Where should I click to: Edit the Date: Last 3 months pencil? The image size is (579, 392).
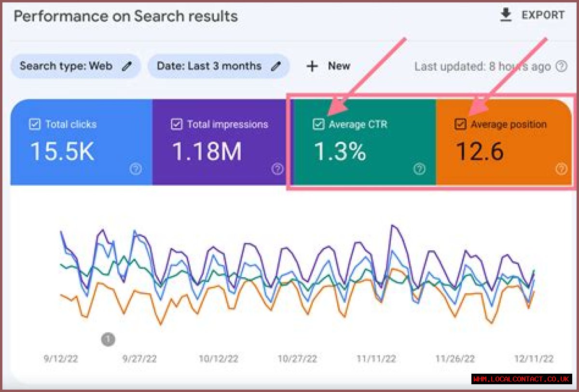[276, 67]
